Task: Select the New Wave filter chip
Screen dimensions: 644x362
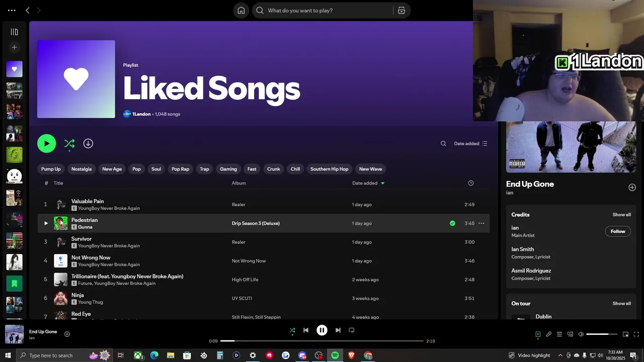Action: click(370, 169)
